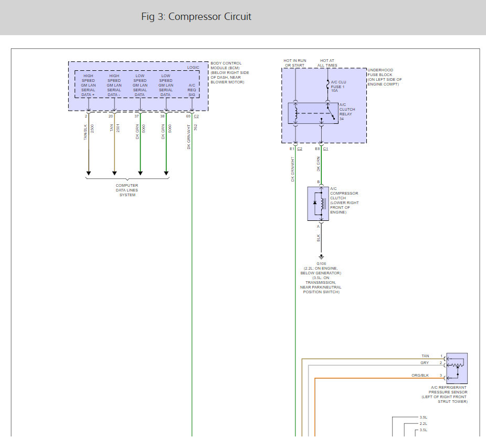Open the C1 connector link at terminal E8
The height and width of the screenshot is (448, 486).
[325, 148]
